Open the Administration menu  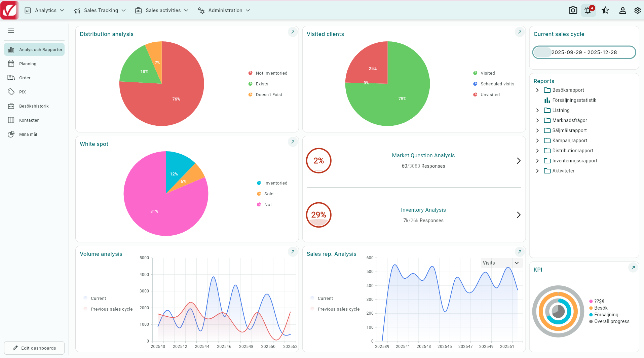[x=224, y=10]
